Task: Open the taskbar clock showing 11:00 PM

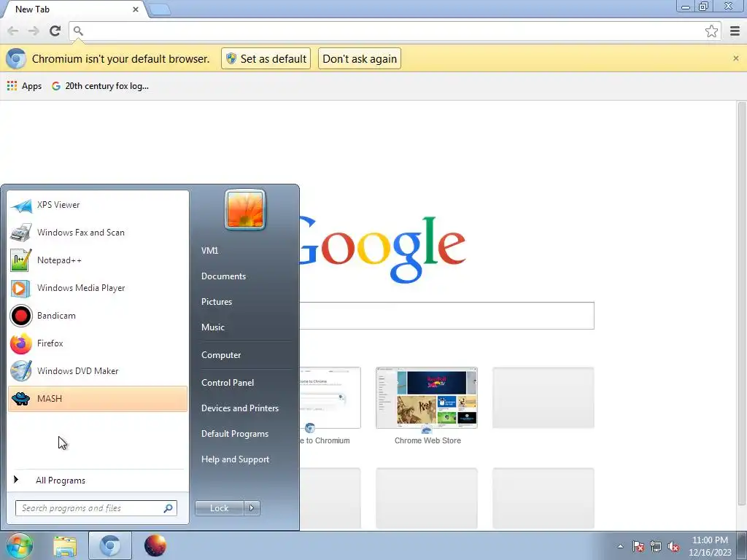Action: pyautogui.click(x=710, y=546)
